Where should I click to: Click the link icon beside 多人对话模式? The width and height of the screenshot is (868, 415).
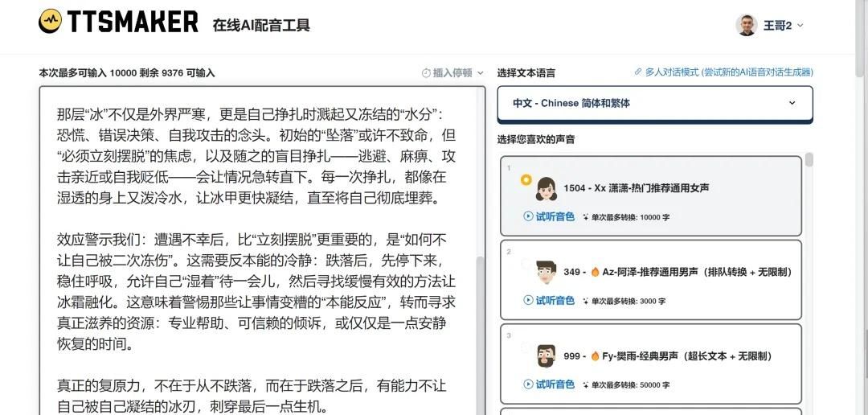(x=638, y=72)
